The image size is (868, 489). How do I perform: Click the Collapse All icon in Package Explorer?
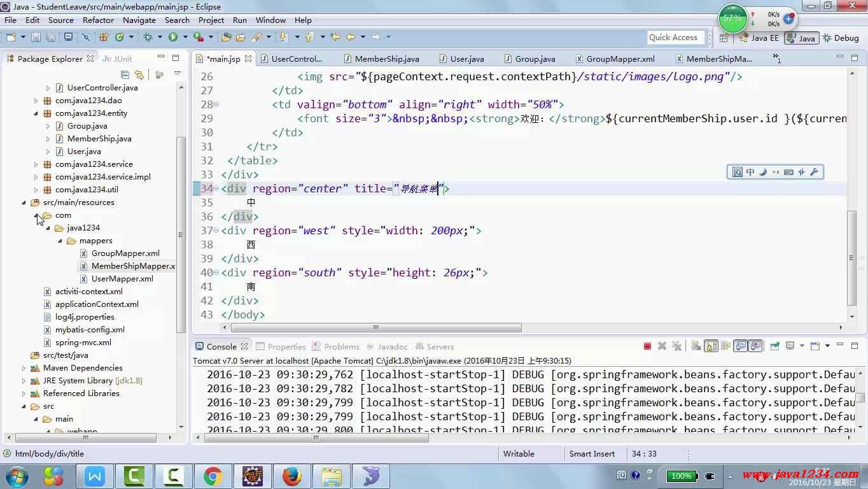pyautogui.click(x=125, y=74)
